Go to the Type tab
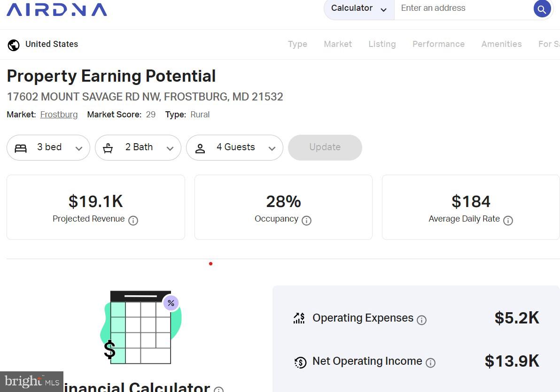The image size is (560, 392). pyautogui.click(x=297, y=44)
